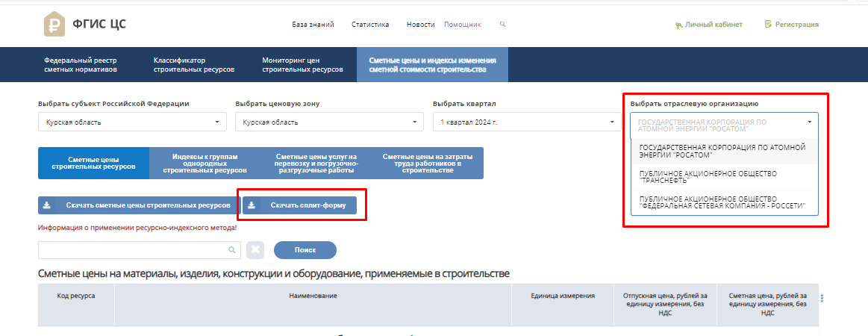Switch to Индексы к группам однородных ресурсов tab
This screenshot has width=868, height=336.
[204, 163]
